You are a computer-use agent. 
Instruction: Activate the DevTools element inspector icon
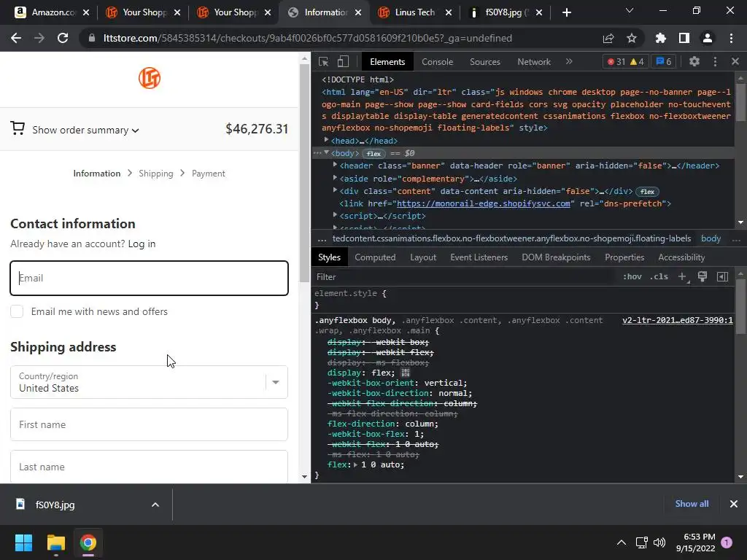[x=323, y=61]
